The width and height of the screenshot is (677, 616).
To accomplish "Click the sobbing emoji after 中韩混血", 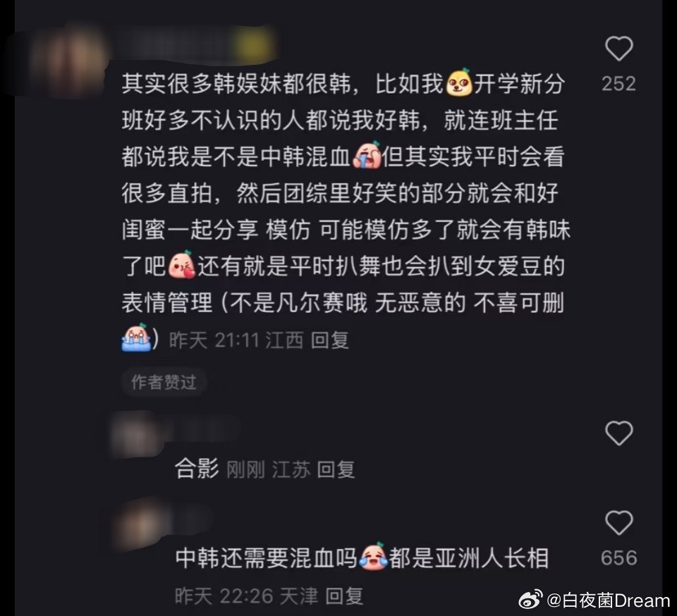I will (x=367, y=155).
